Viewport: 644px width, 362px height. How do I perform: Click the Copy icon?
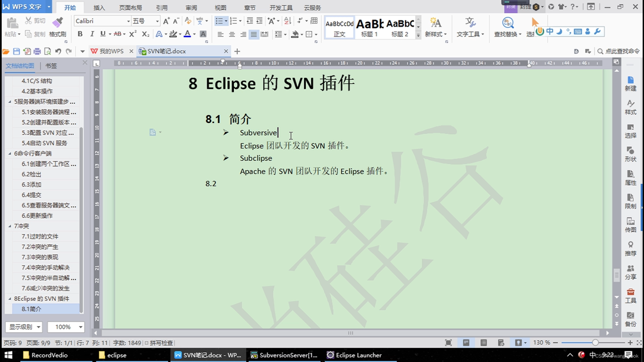click(29, 34)
